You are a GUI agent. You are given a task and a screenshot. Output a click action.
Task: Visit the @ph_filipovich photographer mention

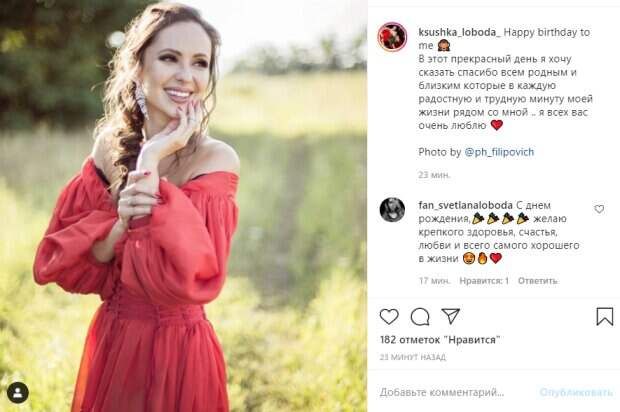(499, 152)
